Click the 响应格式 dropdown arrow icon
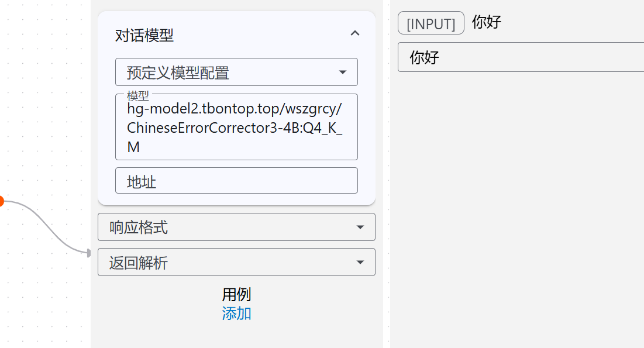Viewport: 644px width, 348px height. tap(360, 228)
